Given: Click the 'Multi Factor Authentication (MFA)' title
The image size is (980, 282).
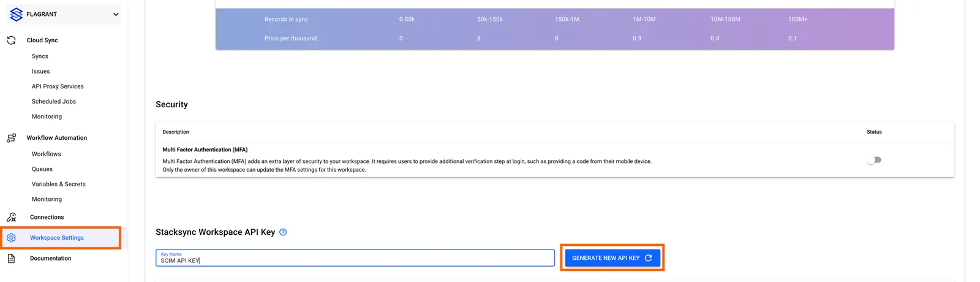Looking at the screenshot, I should [205, 150].
